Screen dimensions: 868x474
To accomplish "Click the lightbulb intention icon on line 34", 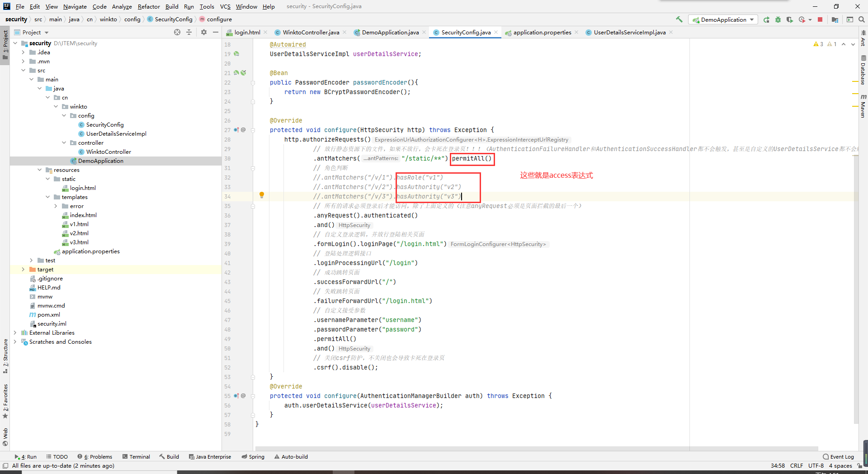I will coord(261,195).
